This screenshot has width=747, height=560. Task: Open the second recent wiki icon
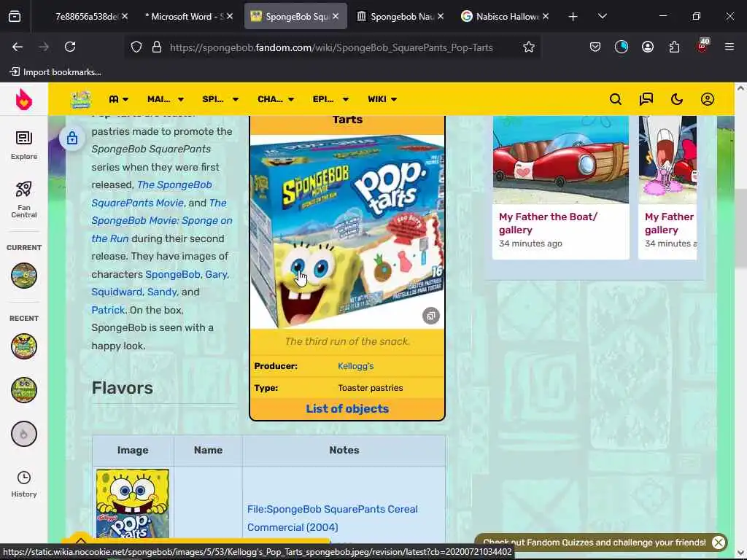point(24,390)
